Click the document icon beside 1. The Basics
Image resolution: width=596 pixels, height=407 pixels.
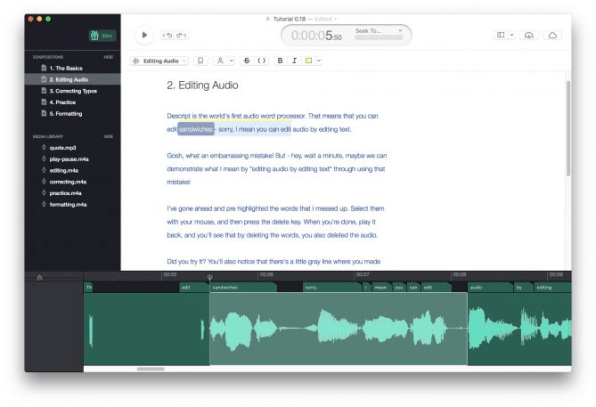tap(44, 68)
